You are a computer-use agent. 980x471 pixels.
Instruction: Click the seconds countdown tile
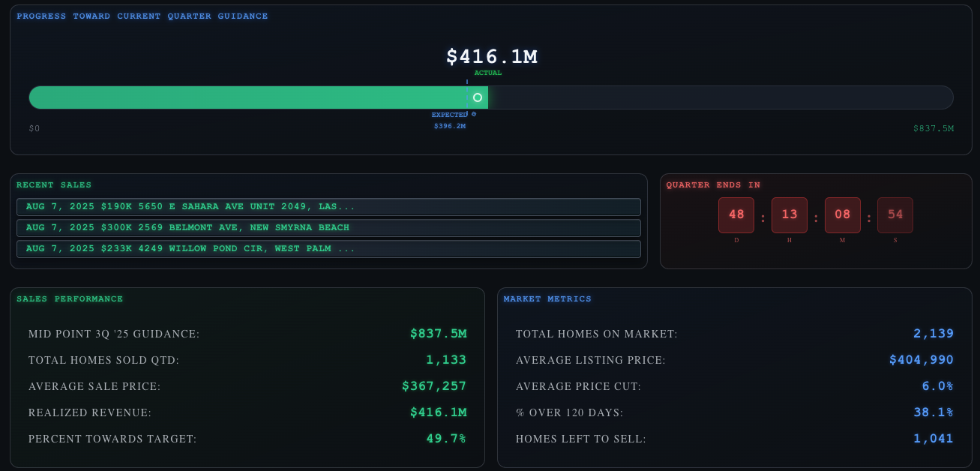pos(895,215)
